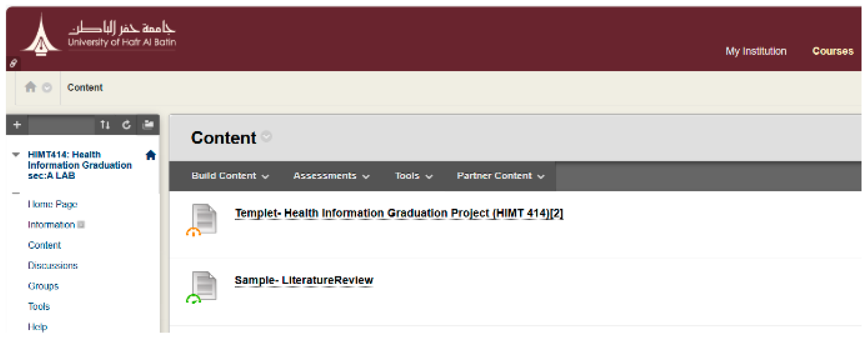
Task: Click the gray home breadcrumb icon
Action: tap(30, 87)
